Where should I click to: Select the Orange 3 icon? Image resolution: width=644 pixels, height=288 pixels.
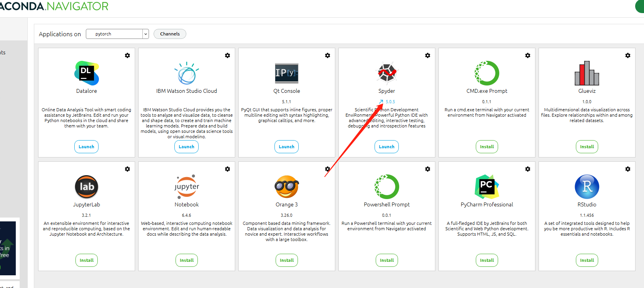click(x=287, y=187)
